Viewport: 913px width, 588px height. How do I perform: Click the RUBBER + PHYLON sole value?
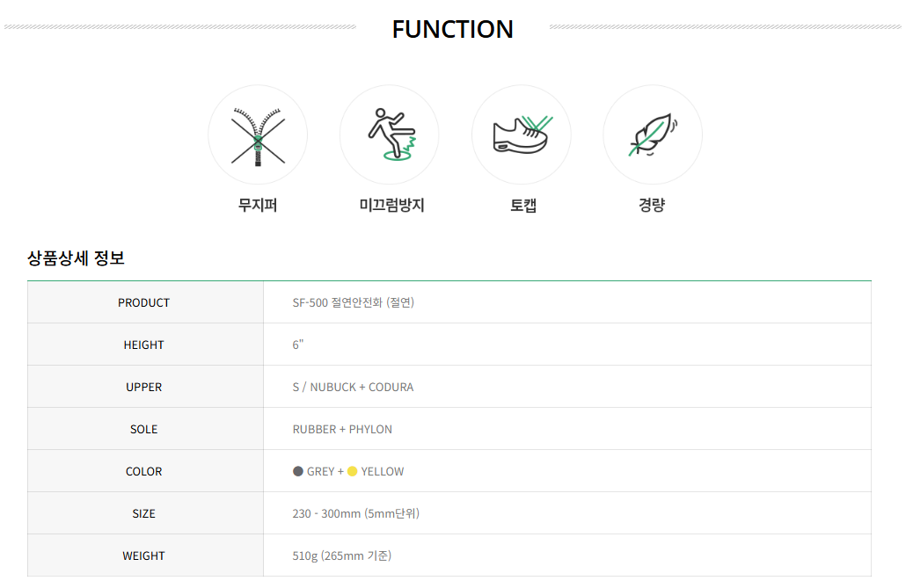tap(342, 429)
